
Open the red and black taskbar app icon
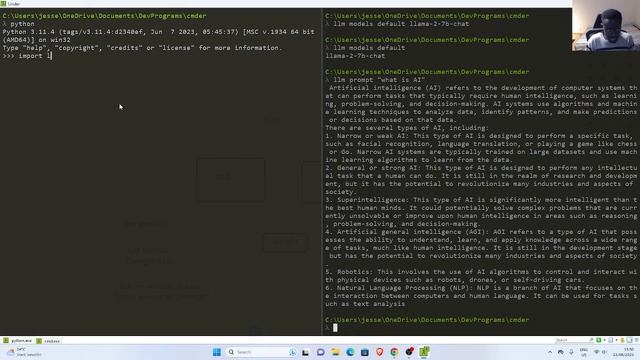pos(409,351)
